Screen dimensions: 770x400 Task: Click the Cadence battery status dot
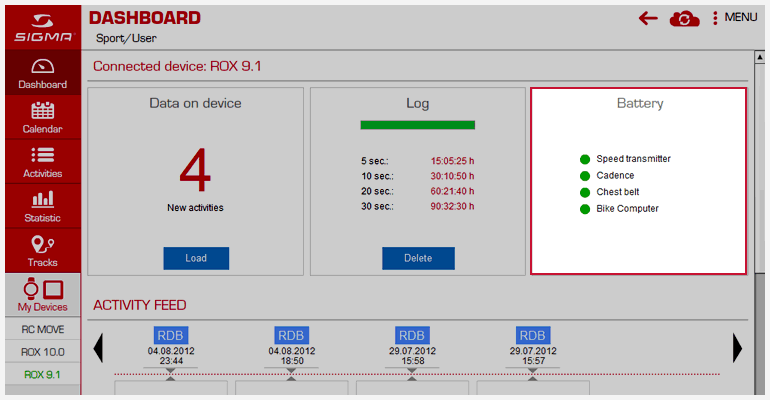(584, 176)
